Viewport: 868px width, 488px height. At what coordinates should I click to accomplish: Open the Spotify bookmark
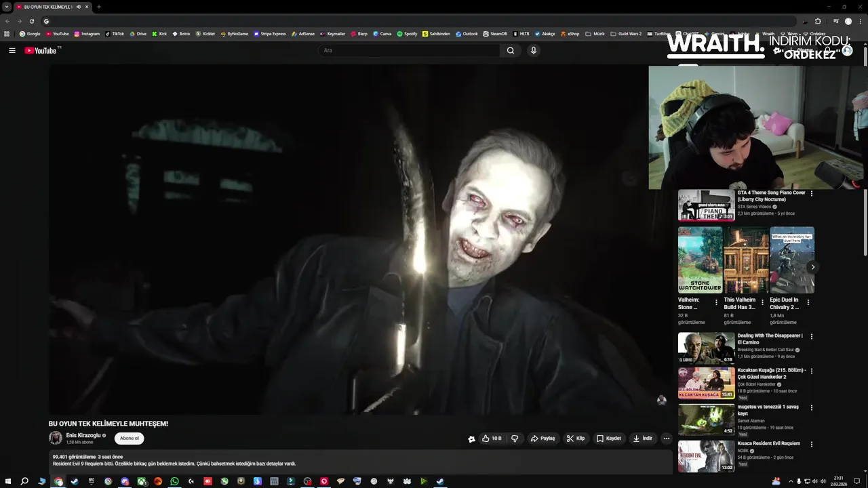click(407, 34)
